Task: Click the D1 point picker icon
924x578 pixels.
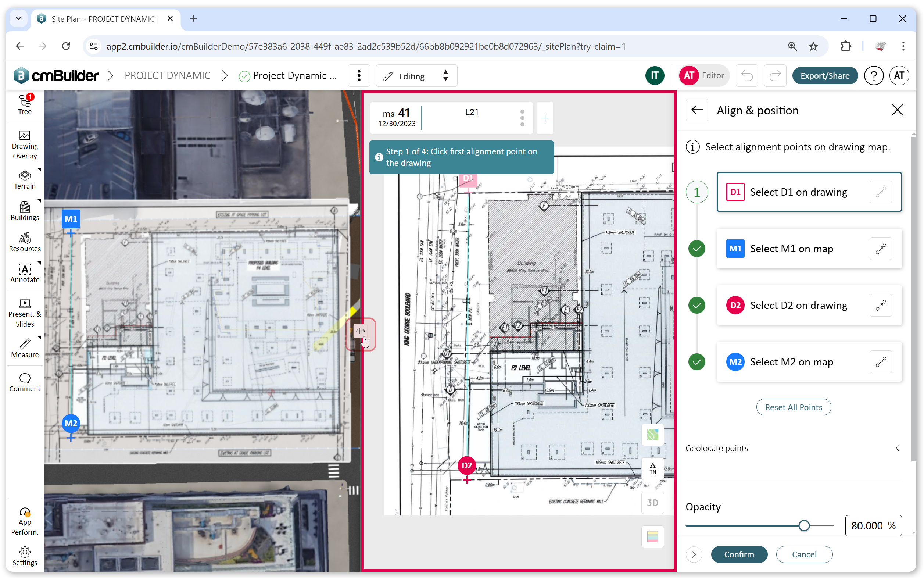Action: click(881, 192)
